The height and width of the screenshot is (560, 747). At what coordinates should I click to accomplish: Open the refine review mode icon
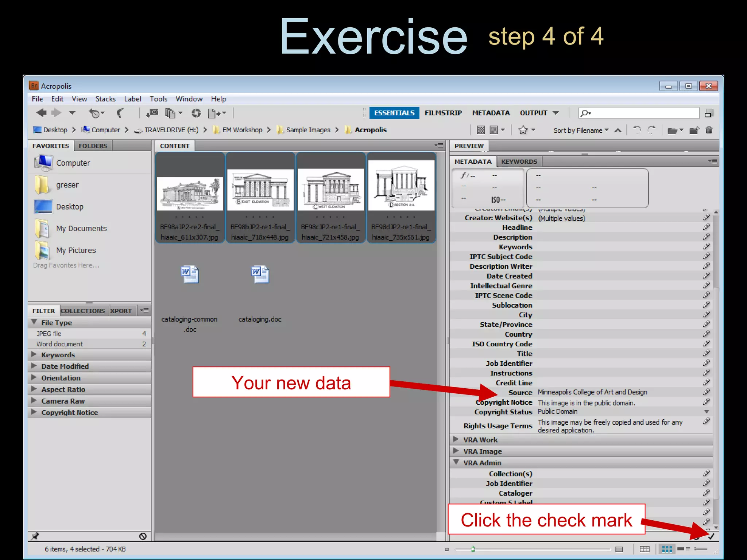tap(173, 113)
